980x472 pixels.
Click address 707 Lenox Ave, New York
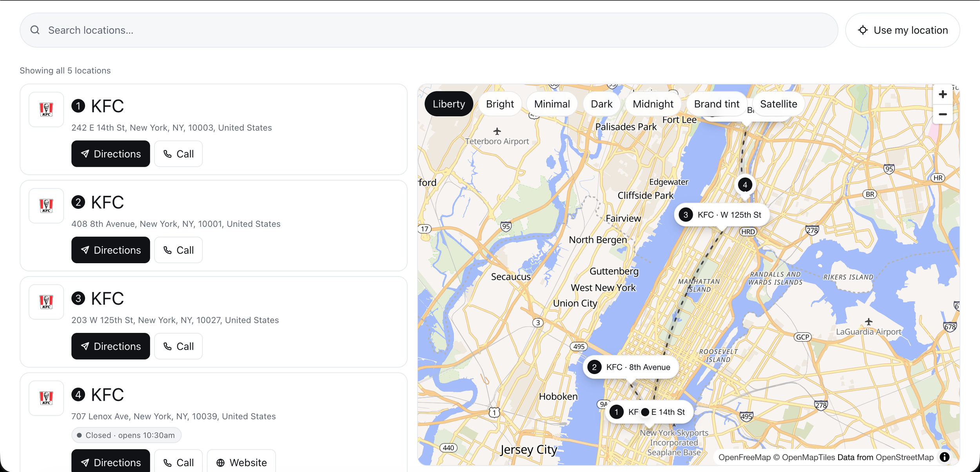pos(174,416)
